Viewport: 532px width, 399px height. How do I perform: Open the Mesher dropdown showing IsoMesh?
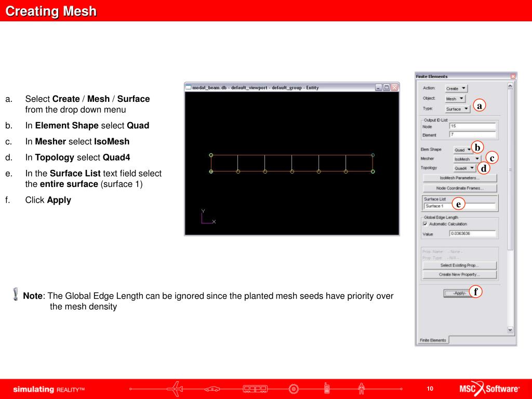pos(467,159)
